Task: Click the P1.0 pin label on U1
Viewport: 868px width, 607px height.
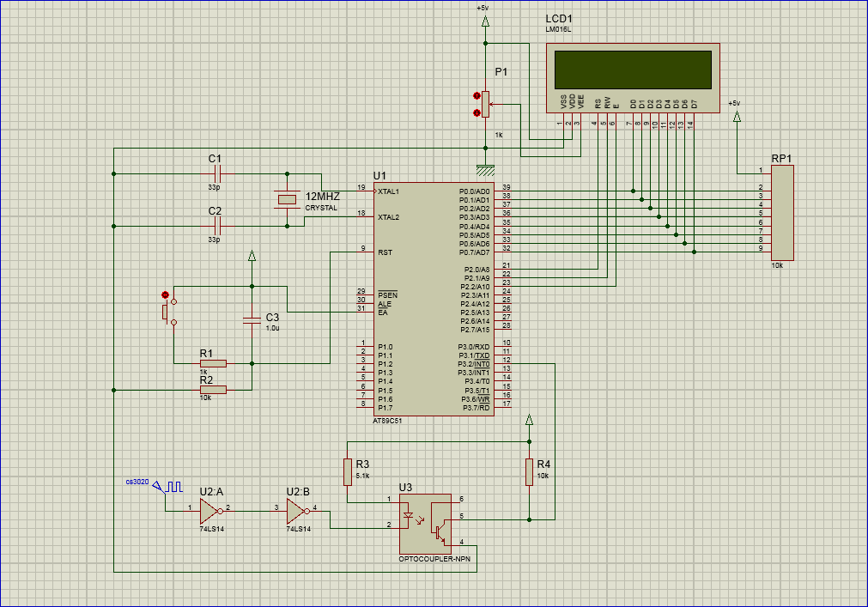Action: tap(385, 347)
